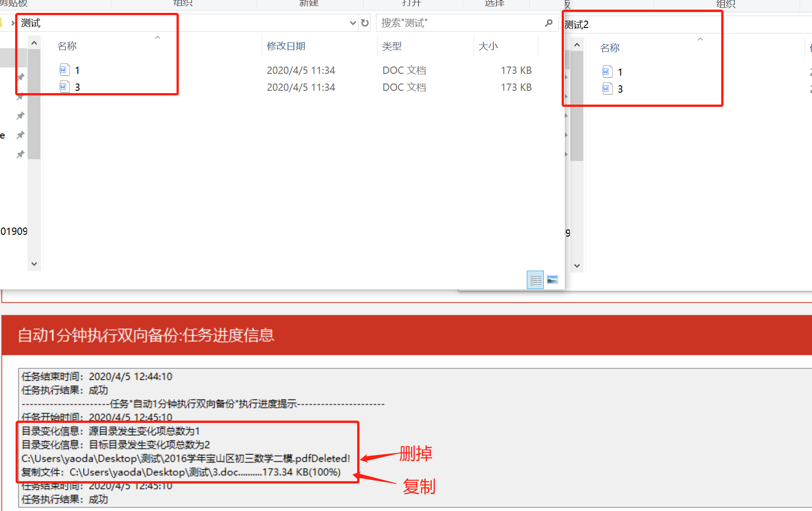
Task: Click the 打开 ribbon group
Action: click(412, 4)
